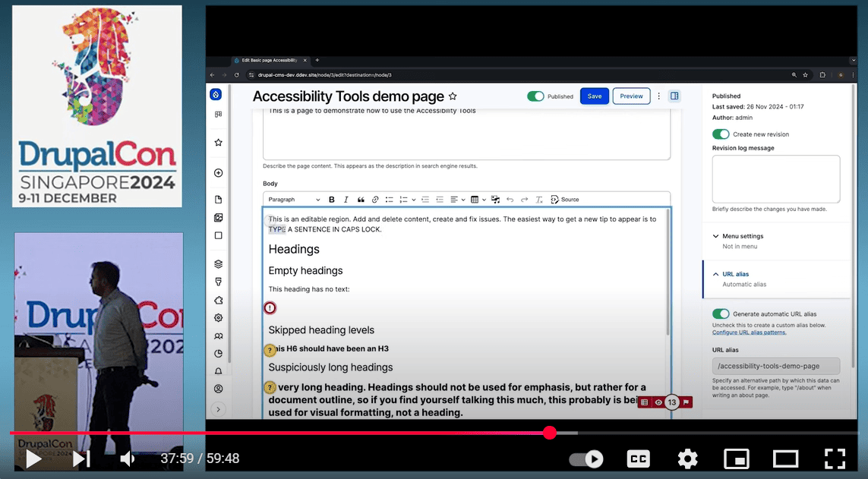
Task: Seek in the red video progress bar
Action: [x=434, y=433]
